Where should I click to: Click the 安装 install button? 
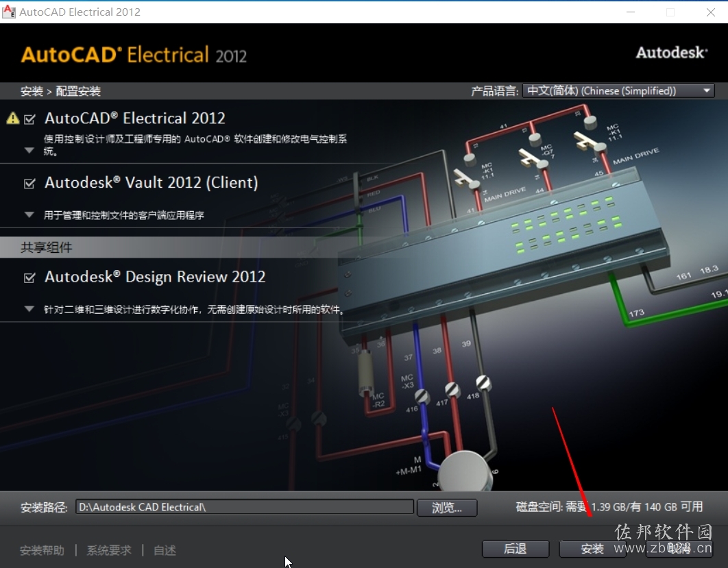592,549
